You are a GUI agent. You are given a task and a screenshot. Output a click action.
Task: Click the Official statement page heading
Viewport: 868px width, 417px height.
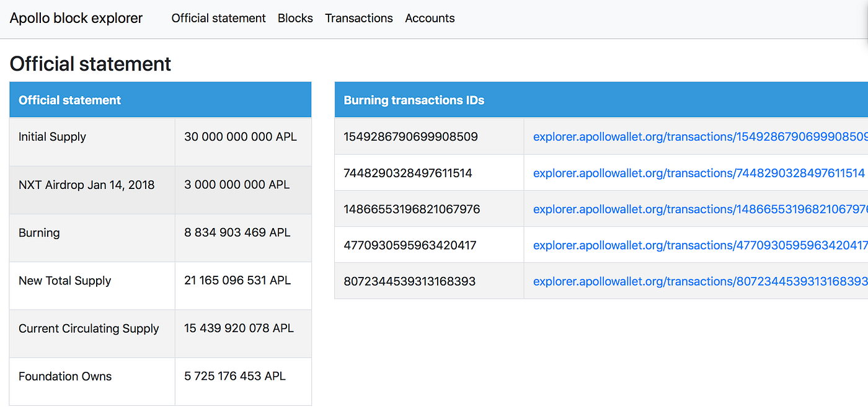(91, 64)
